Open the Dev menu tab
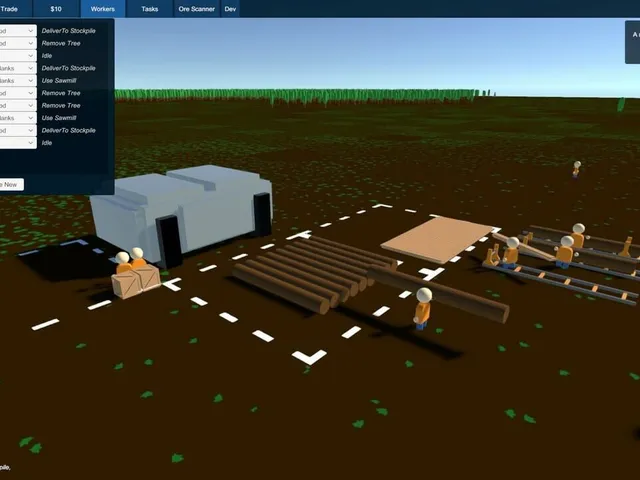Image resolution: width=640 pixels, height=480 pixels. [x=230, y=9]
